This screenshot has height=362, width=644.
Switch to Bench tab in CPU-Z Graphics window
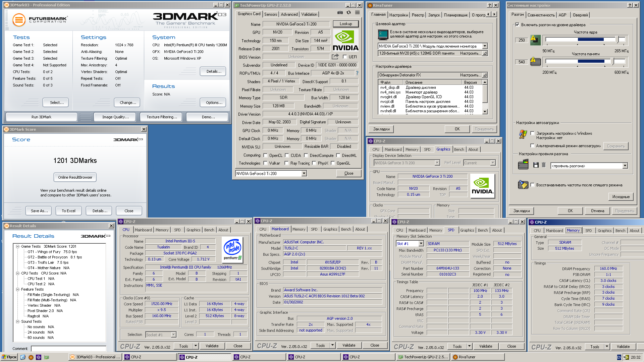(x=459, y=150)
